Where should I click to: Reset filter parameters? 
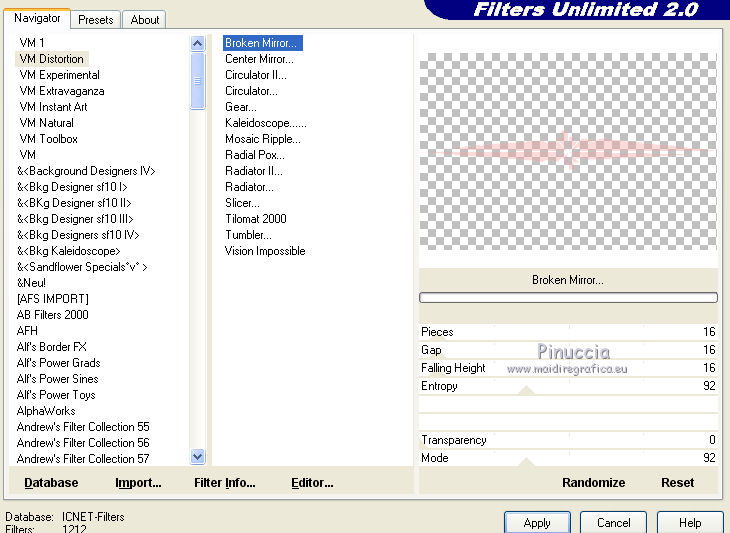[677, 483]
